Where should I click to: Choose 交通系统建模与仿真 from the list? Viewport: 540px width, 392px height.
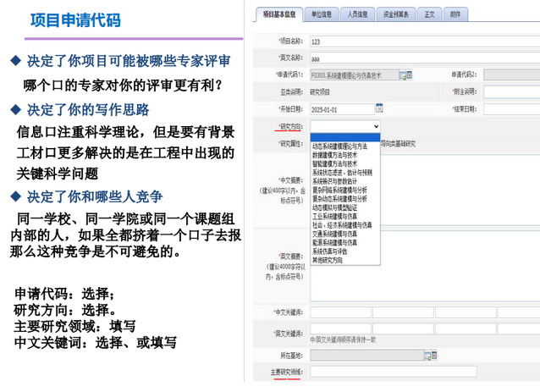(x=335, y=234)
